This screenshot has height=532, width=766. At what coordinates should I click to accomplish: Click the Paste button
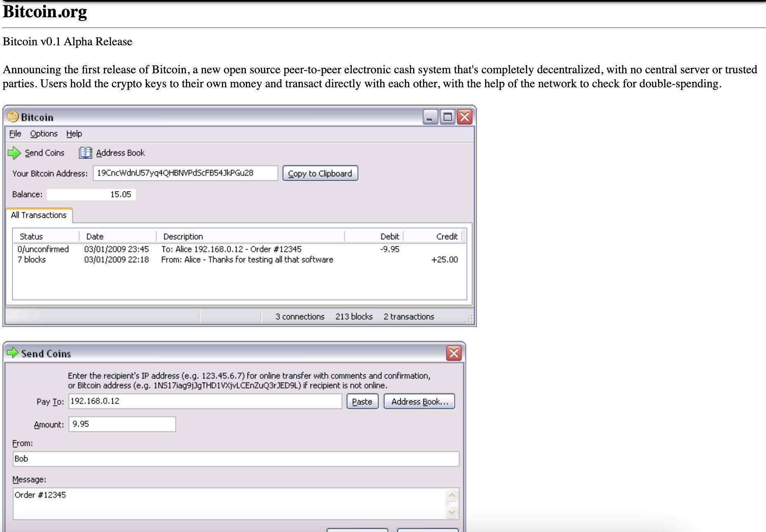pos(362,401)
